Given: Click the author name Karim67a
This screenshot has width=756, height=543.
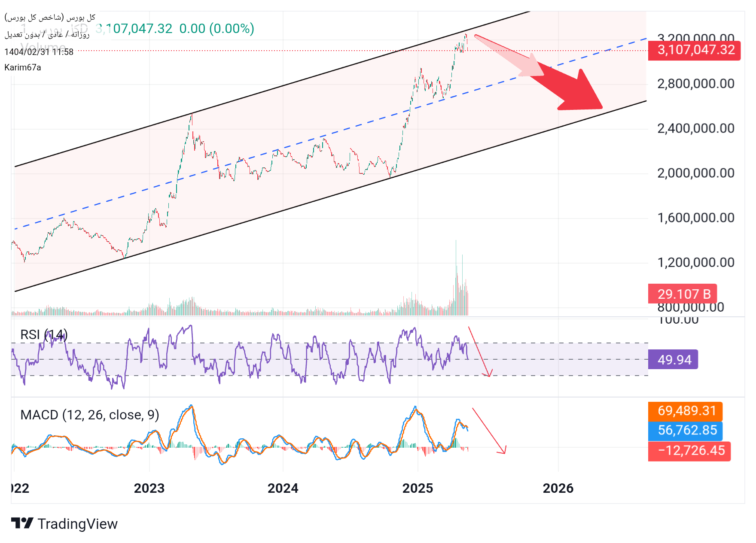Looking at the screenshot, I should point(23,67).
